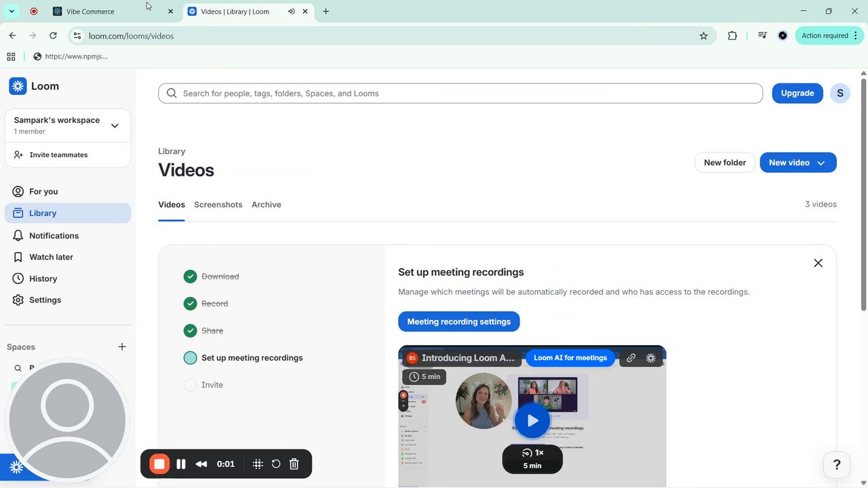
Task: Go to the Library section
Action: [x=68, y=213]
